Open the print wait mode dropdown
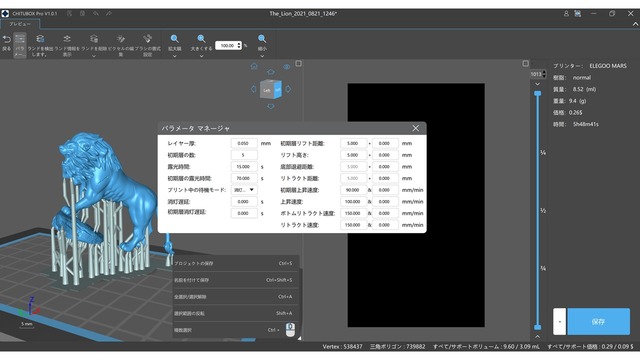 click(x=244, y=190)
